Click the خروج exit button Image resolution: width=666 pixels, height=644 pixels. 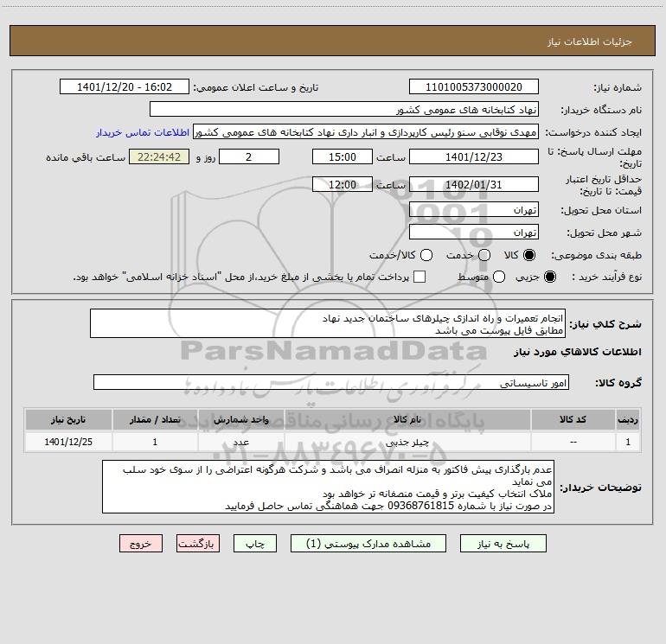[x=141, y=544]
